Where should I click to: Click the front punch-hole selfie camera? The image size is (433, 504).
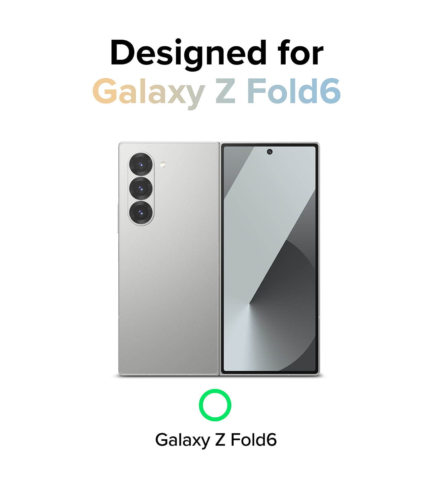tap(270, 152)
